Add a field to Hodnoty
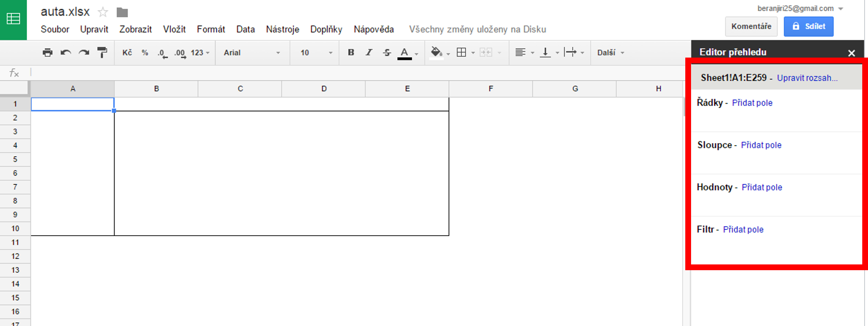The width and height of the screenshot is (868, 326). (762, 187)
